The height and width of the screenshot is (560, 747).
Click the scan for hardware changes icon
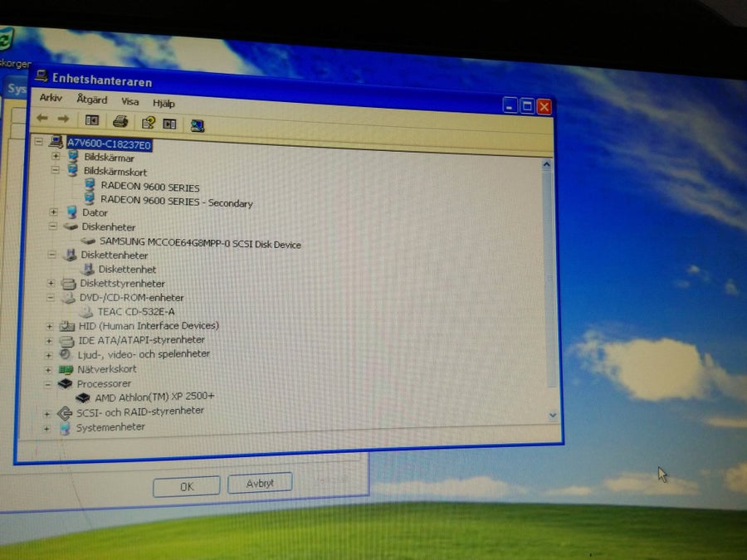pyautogui.click(x=198, y=125)
